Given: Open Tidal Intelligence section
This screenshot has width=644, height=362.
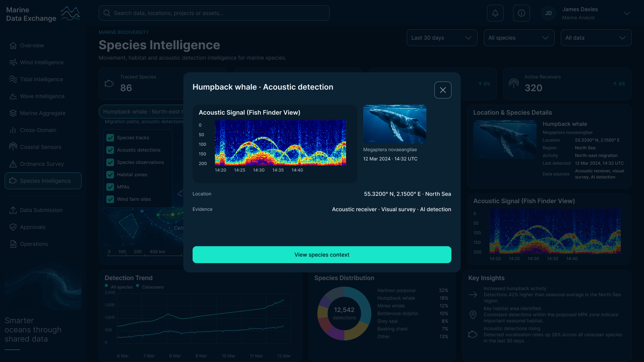Looking at the screenshot, I should point(43,79).
